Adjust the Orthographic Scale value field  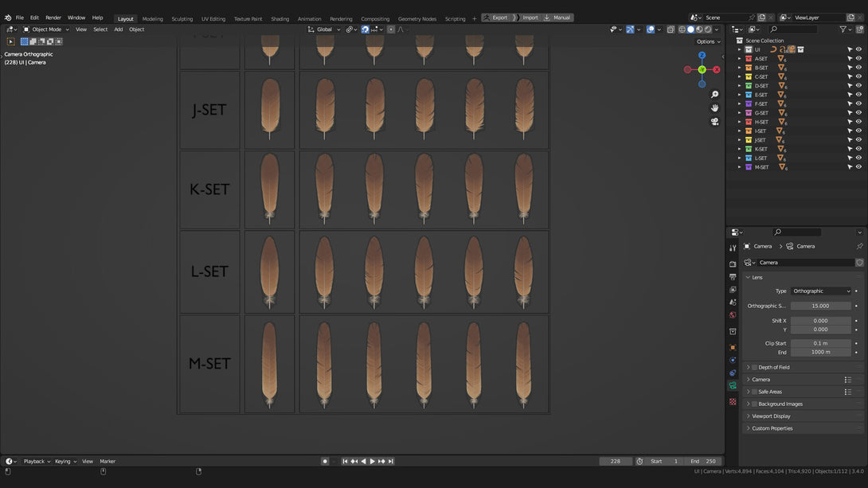tap(820, 306)
